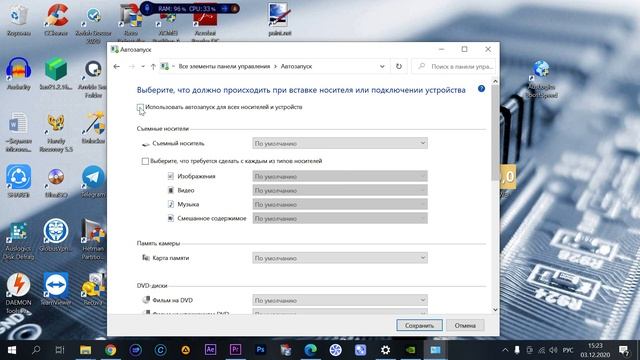Click the volume icon in system tray

click(x=553, y=350)
